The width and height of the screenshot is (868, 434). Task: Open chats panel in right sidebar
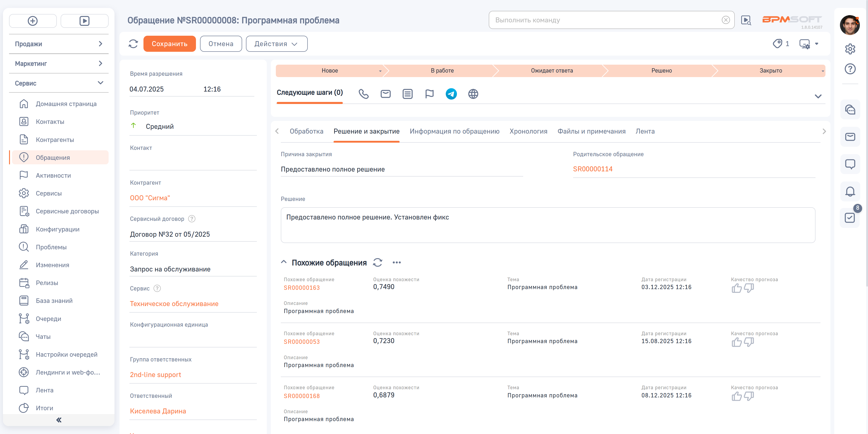pyautogui.click(x=850, y=109)
